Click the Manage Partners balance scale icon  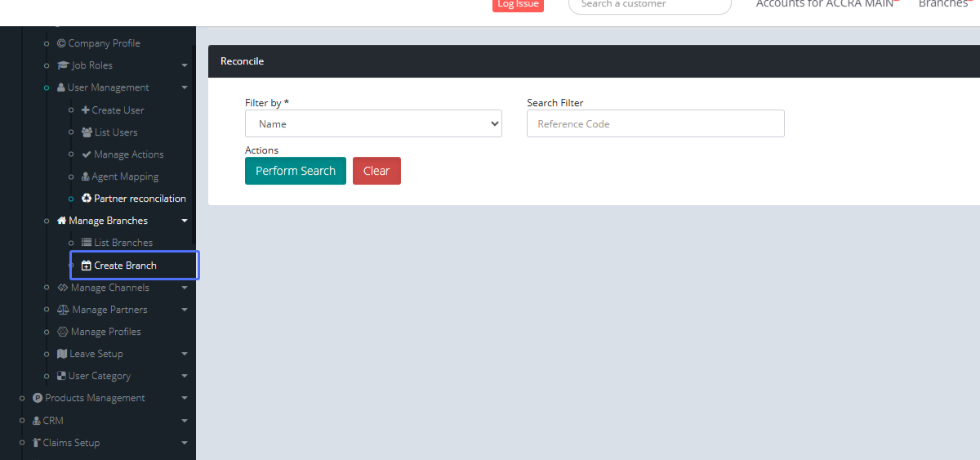[63, 310]
